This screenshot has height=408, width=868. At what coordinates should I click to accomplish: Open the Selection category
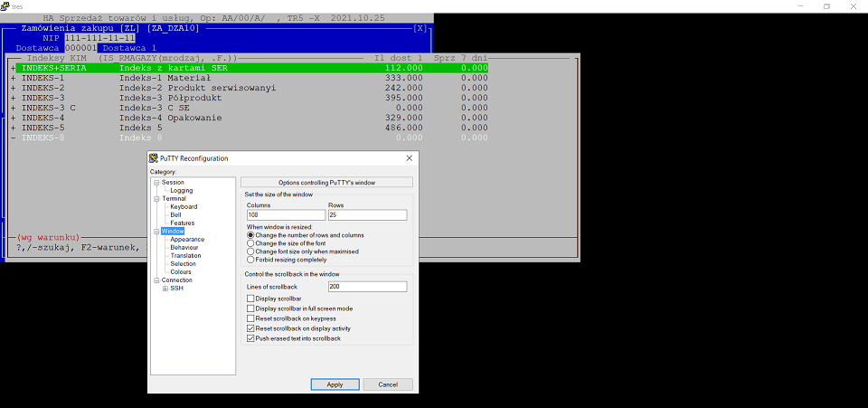184,264
